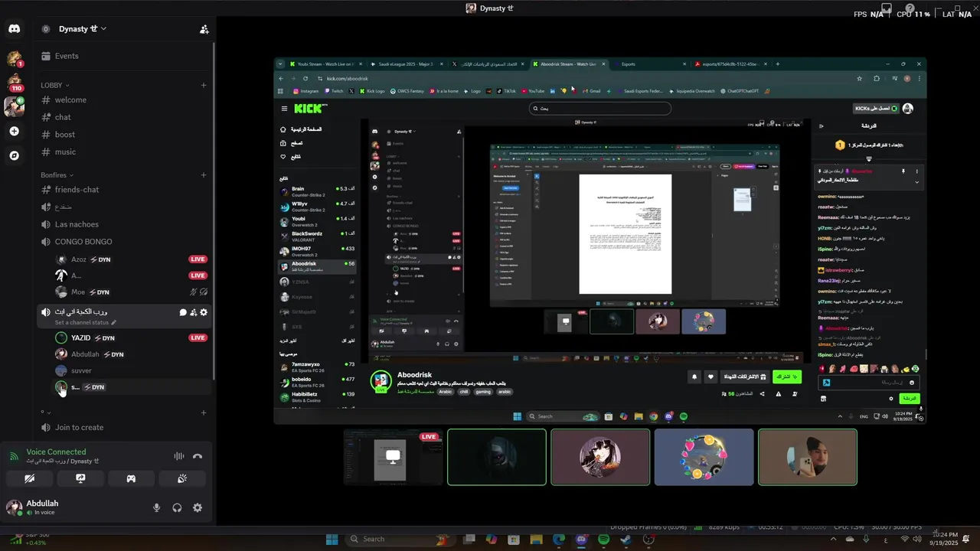The width and height of the screenshot is (980, 551).
Task: Add a channel to the Bonfires category
Action: tap(204, 175)
